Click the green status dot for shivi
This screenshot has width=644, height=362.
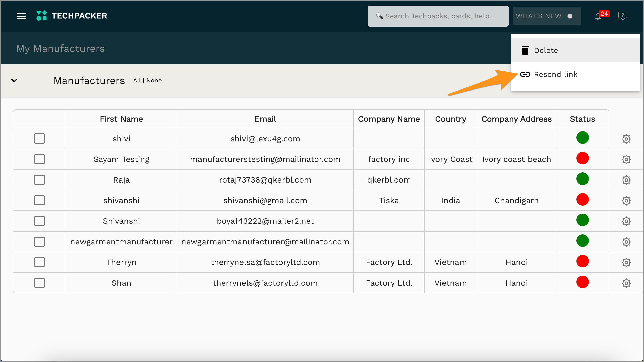582,138
